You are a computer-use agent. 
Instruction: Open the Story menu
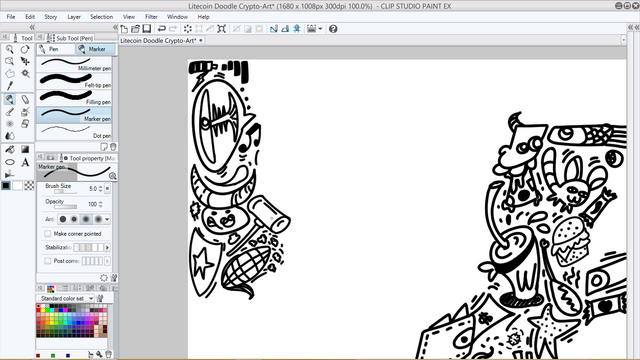pyautogui.click(x=51, y=17)
